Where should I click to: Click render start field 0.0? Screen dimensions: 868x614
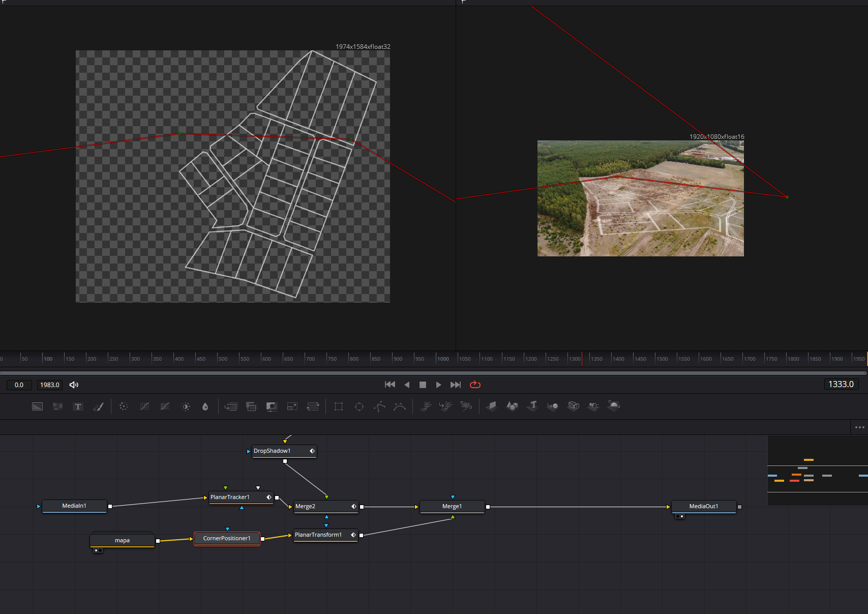point(19,385)
